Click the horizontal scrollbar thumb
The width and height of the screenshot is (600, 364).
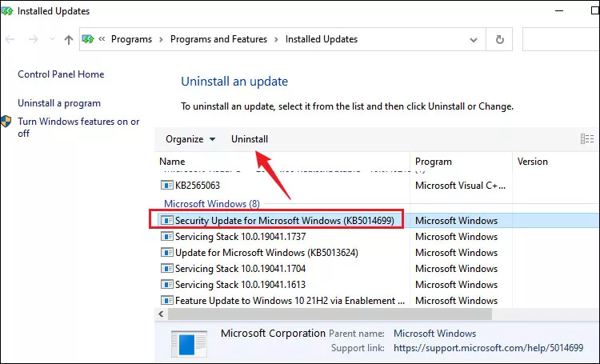click(330, 314)
